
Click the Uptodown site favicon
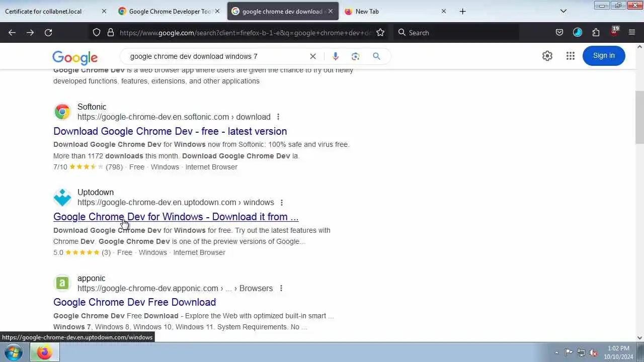(x=62, y=197)
